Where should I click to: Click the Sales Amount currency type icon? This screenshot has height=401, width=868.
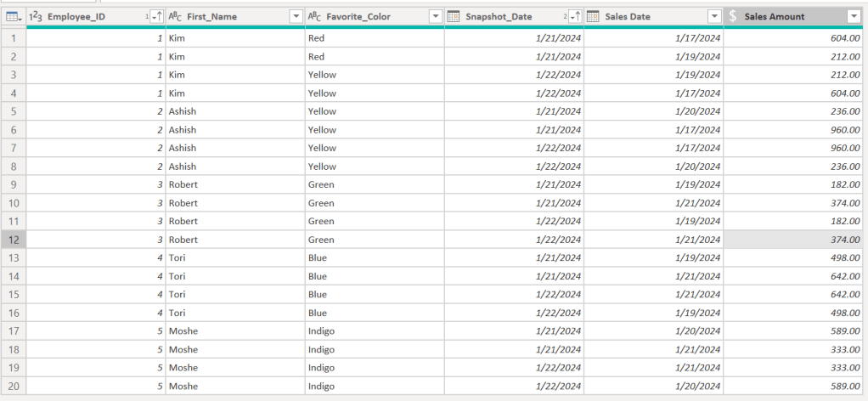[732, 16]
